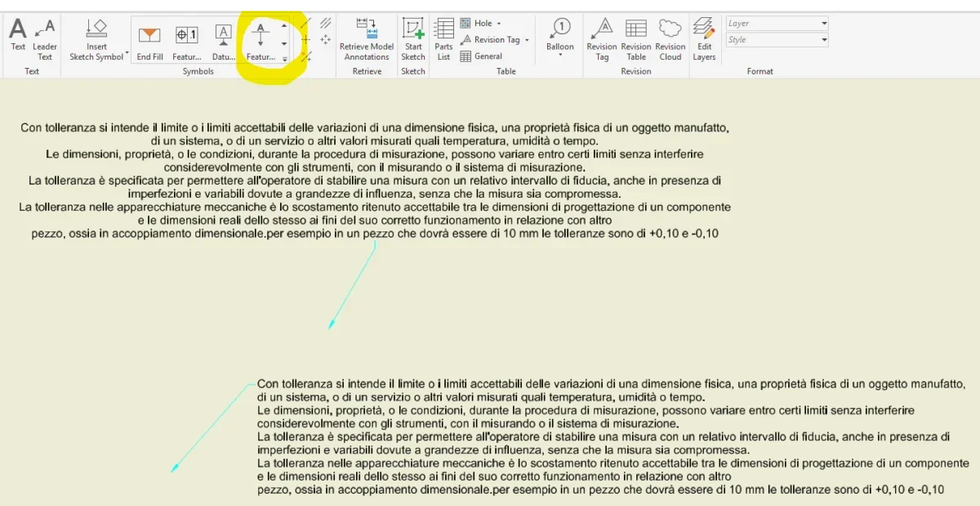
Task: Open the Balloon dropdown arrow
Action: click(x=560, y=56)
